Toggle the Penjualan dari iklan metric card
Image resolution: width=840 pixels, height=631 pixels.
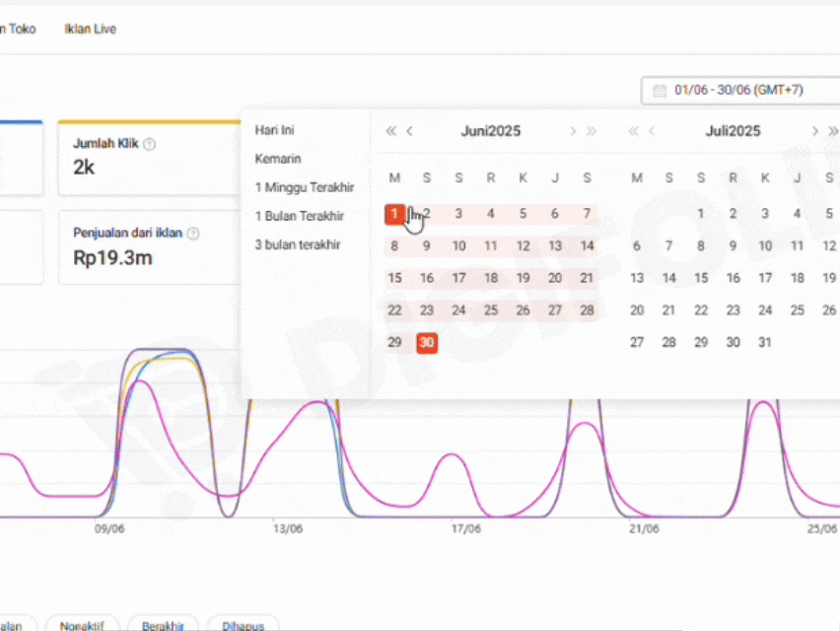148,247
